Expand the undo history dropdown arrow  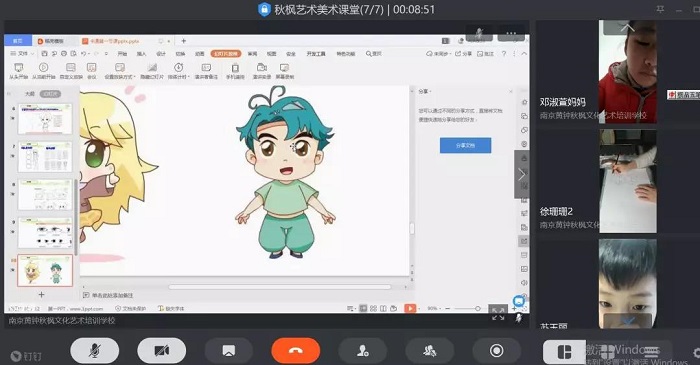89,54
